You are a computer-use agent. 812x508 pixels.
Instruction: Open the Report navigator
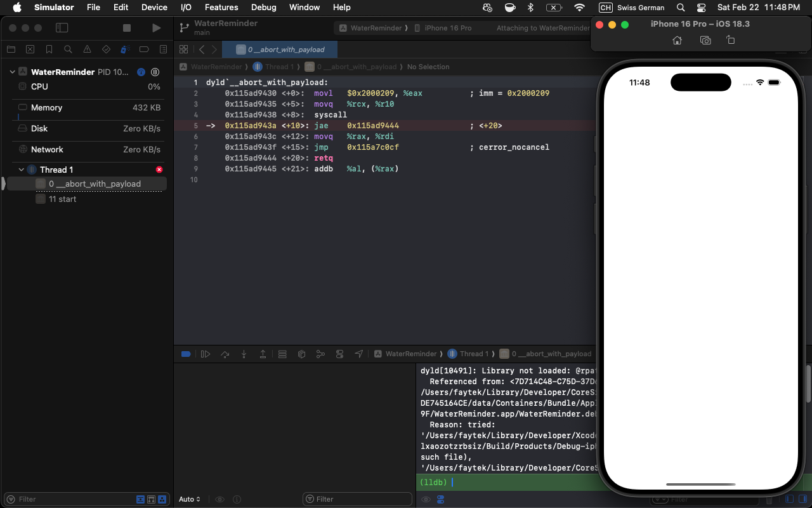[x=163, y=50]
